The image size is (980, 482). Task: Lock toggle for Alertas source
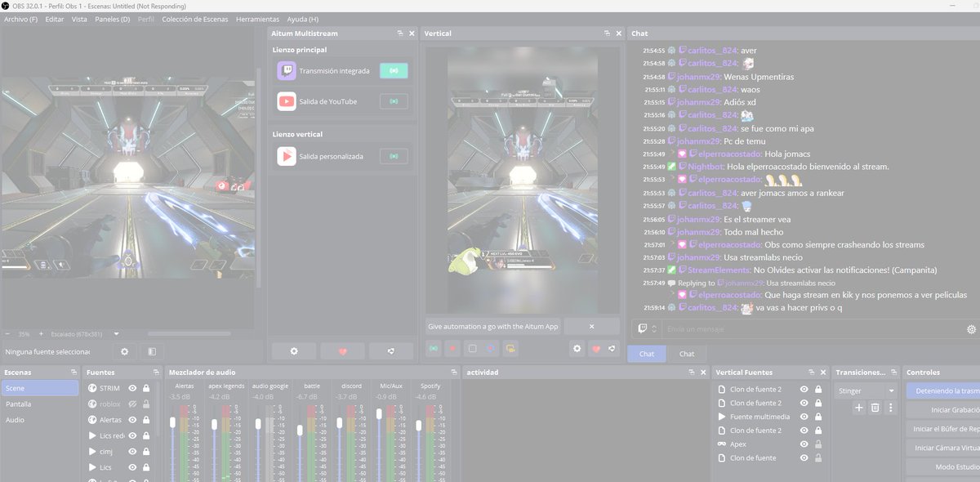coord(146,420)
